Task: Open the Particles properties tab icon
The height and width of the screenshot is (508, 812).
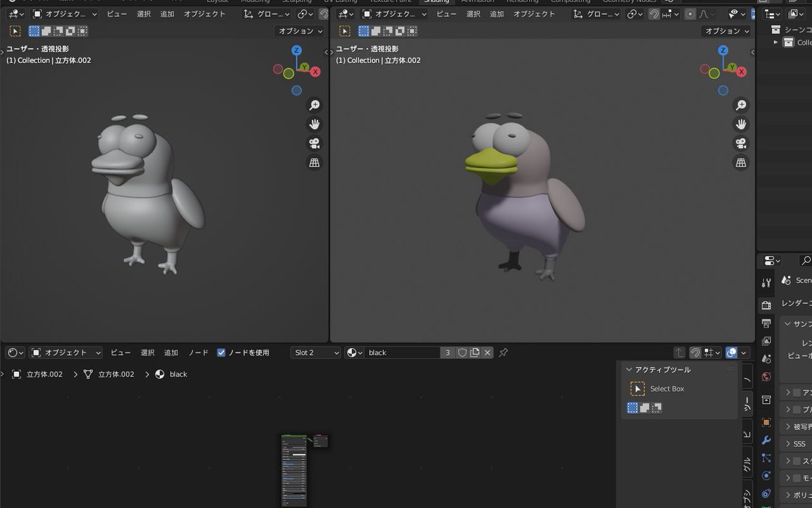Action: (x=766, y=458)
